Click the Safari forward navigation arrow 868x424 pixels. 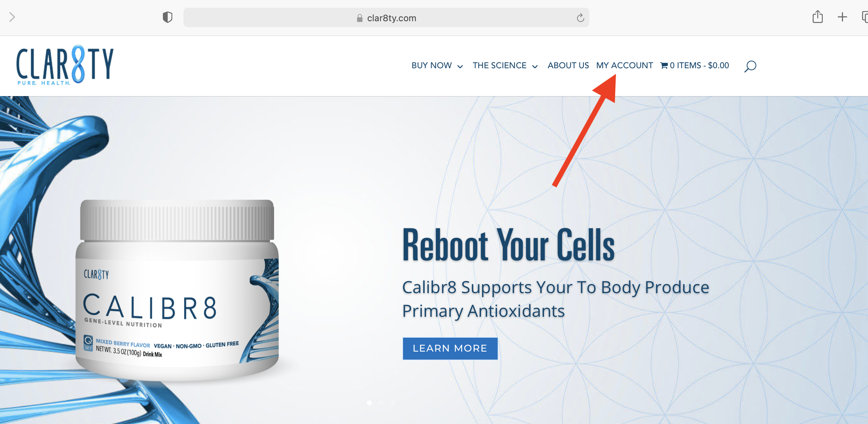coord(12,17)
